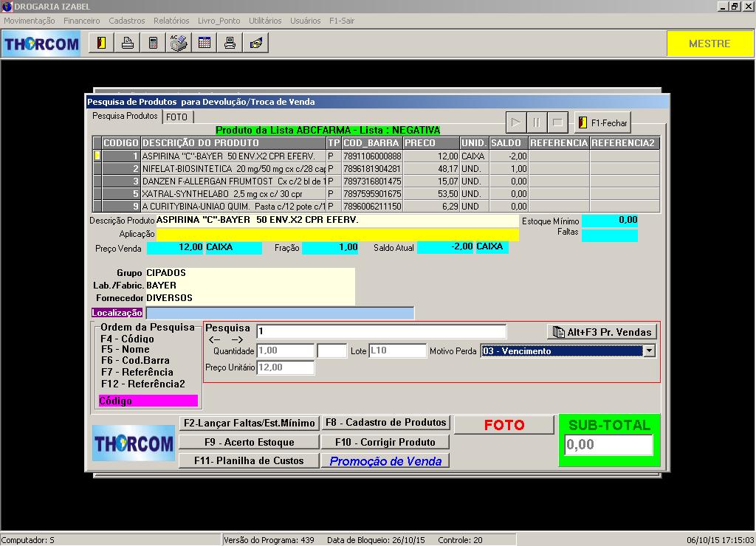Viewport: 756px width, 546px height.
Task: Click the SUB-TOTAL value field
Action: pos(609,444)
